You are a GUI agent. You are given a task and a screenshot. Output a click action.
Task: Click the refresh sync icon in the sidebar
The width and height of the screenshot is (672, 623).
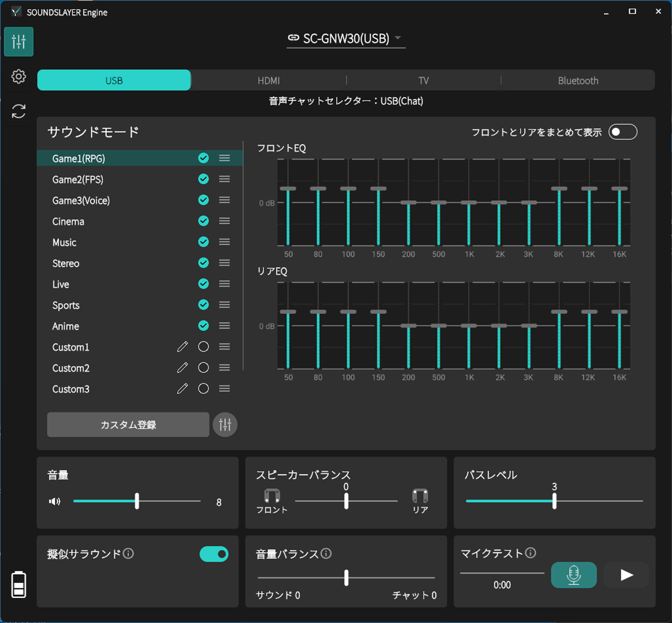[x=18, y=111]
